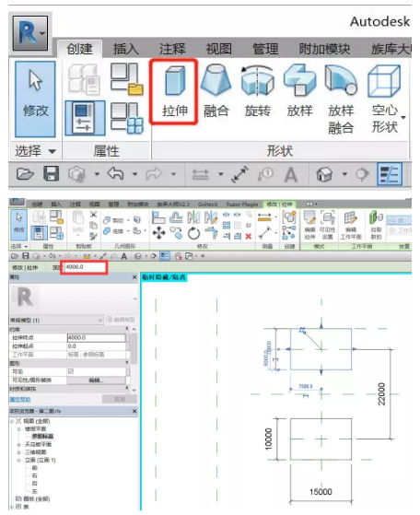Click the 可见性设置 (Visibility Settings) button
The image size is (420, 515).
(x=327, y=225)
